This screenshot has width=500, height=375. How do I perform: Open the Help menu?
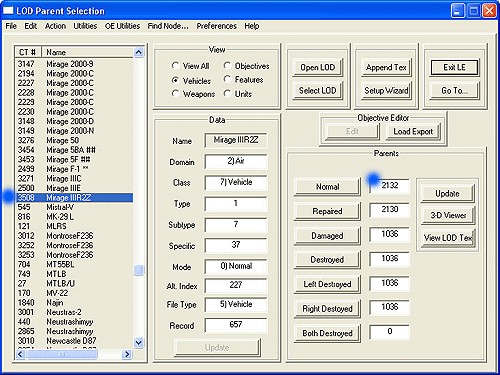252,26
